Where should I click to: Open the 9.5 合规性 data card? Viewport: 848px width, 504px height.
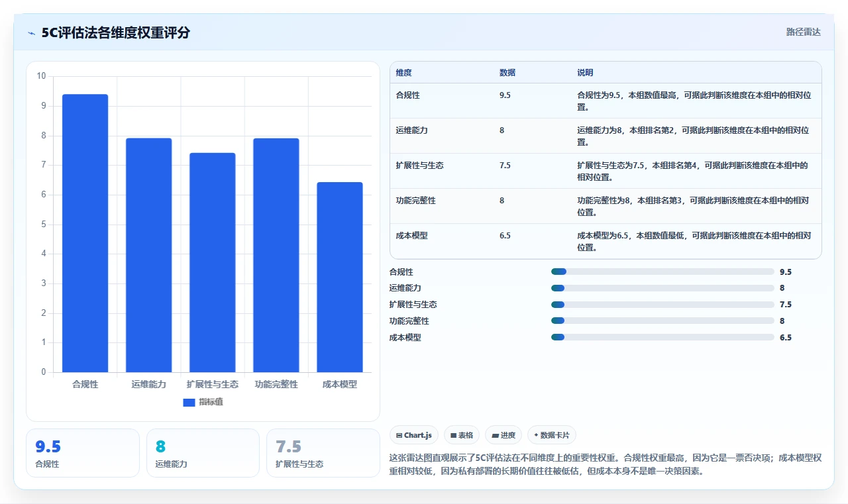[83, 453]
